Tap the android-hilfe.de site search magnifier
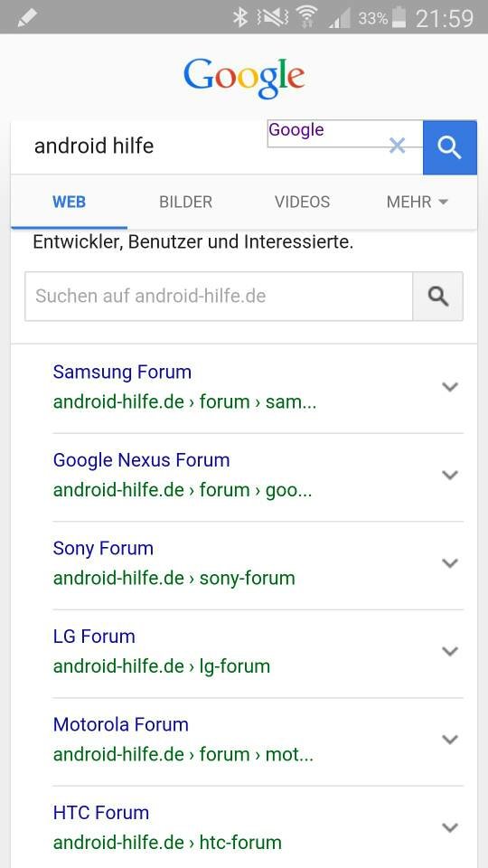488x868 pixels. pyautogui.click(x=437, y=297)
